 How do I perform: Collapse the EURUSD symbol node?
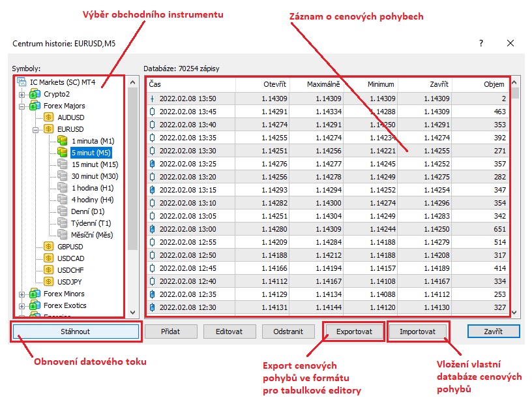click(x=35, y=129)
